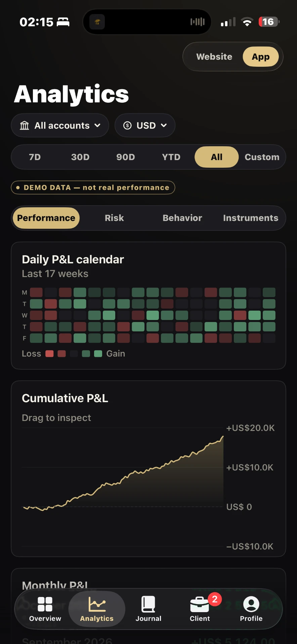Tap the +US$10.0K axis label

tap(250, 468)
